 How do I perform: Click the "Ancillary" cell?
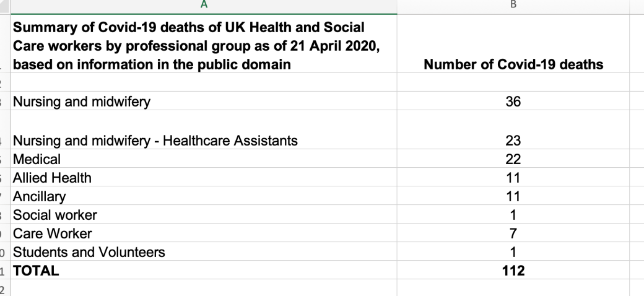tap(40, 196)
